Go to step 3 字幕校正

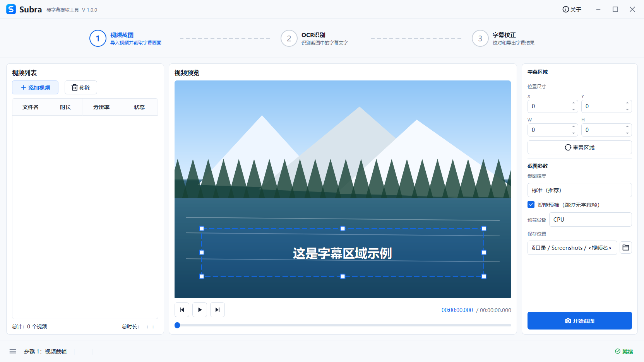coord(503,38)
